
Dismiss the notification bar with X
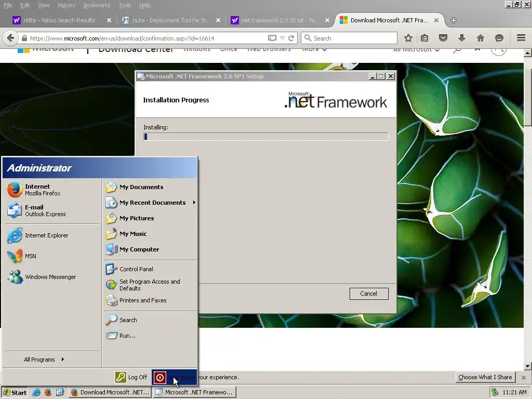pyautogui.click(x=524, y=377)
